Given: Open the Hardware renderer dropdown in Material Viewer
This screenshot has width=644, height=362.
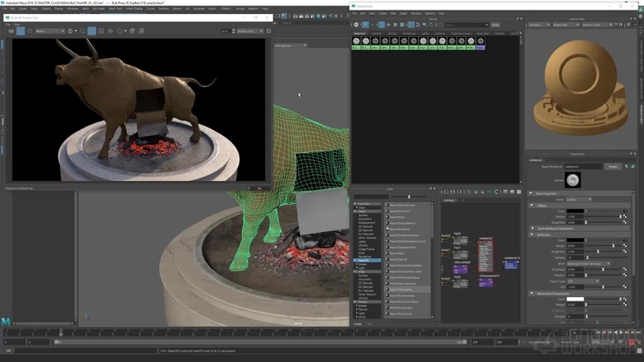Looking at the screenshot, I should click(539, 25).
